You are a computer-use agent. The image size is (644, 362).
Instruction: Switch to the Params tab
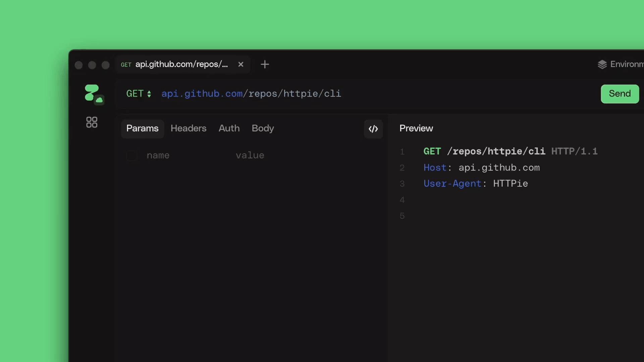coord(142,129)
